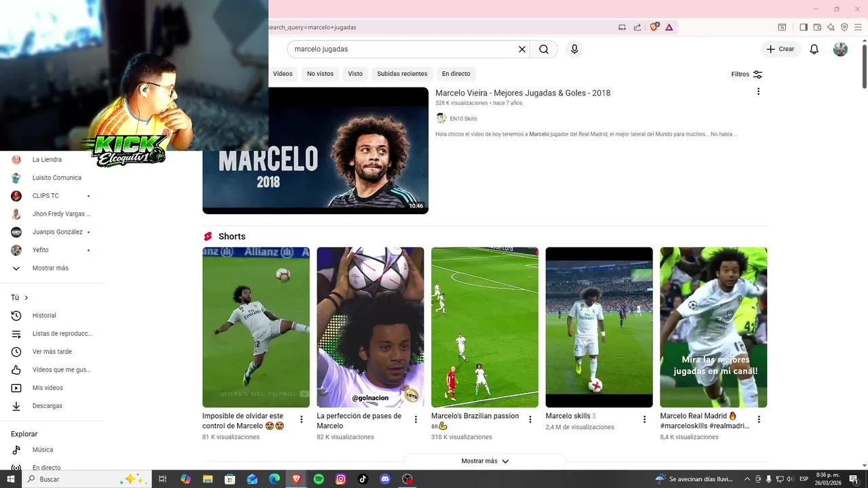Viewport: 868px width, 488px height.
Task: Open YouTube notifications bell
Action: pyautogui.click(x=814, y=49)
